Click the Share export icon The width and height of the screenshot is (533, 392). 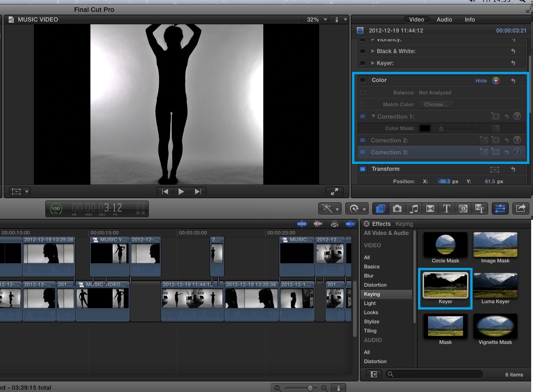[520, 209]
